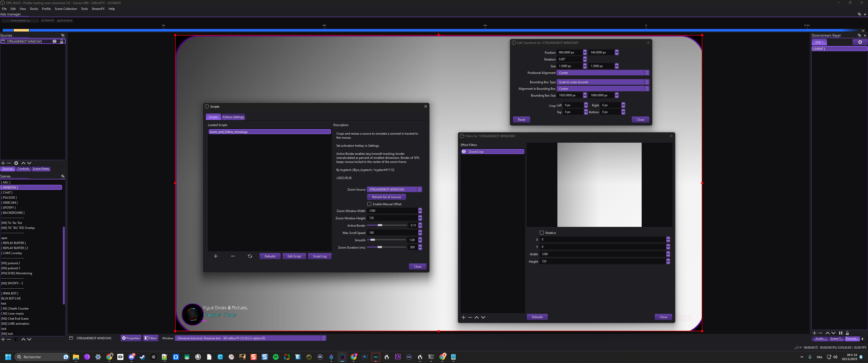The height and width of the screenshot is (363, 868).
Task: Open the DSK 1 settings gear
Action: [860, 42]
